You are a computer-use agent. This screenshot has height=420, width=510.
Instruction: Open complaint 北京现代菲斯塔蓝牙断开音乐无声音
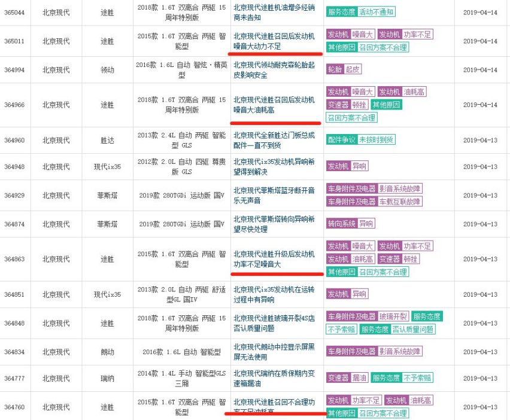tap(274, 196)
